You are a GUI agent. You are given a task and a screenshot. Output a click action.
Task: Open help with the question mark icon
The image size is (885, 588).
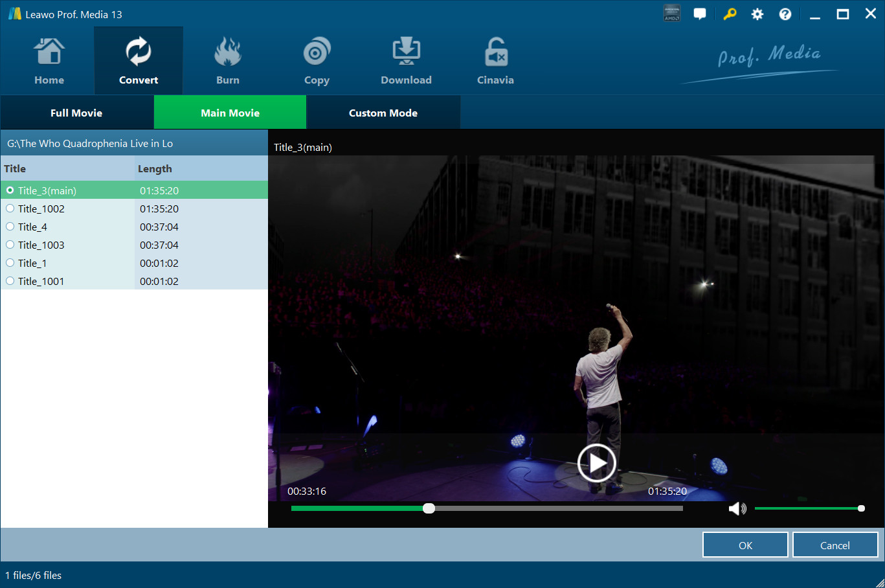[785, 14]
